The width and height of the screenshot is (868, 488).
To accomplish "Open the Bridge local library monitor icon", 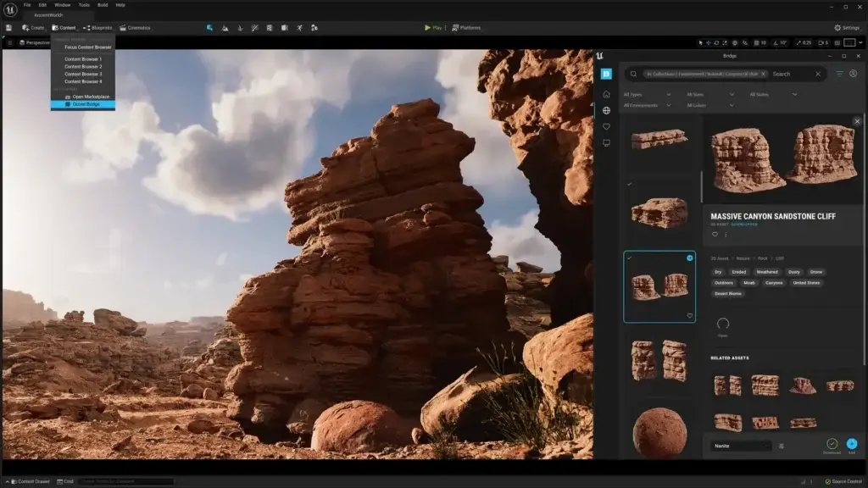I will (x=606, y=143).
